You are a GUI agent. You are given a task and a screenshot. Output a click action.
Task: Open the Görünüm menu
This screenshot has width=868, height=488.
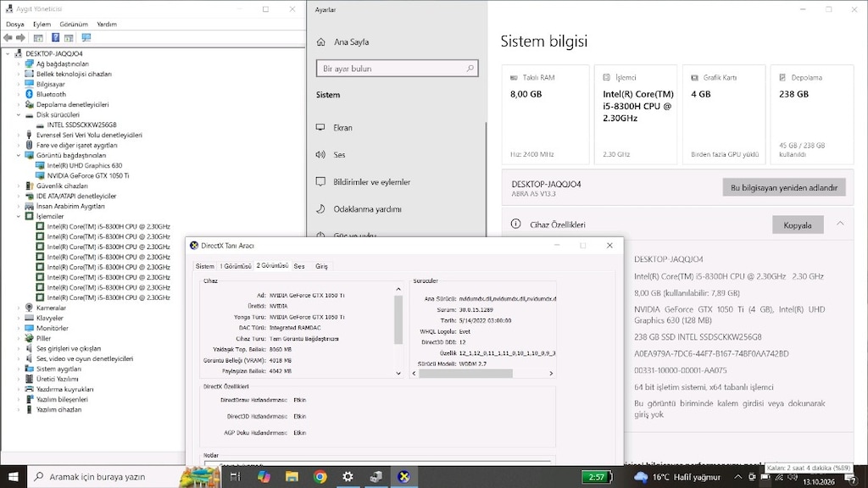[x=74, y=25]
